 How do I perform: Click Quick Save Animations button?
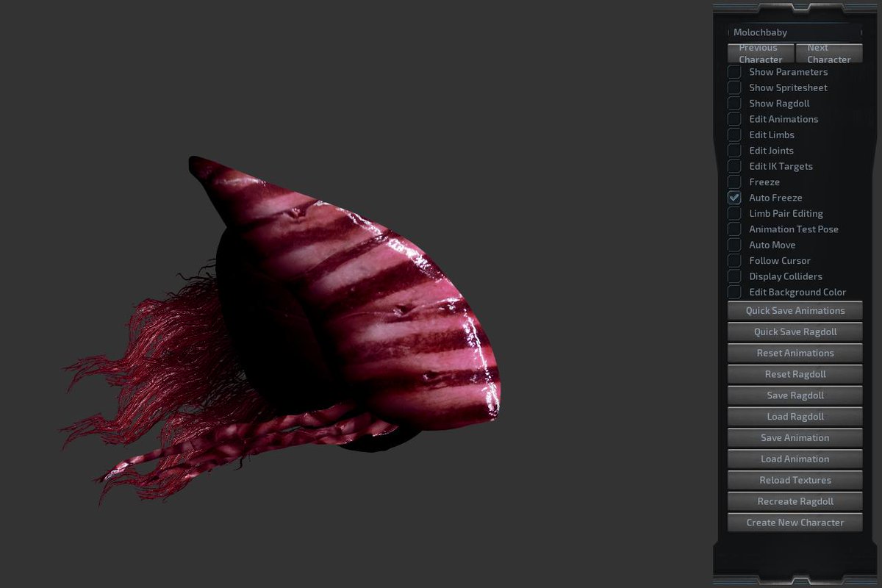click(x=795, y=310)
